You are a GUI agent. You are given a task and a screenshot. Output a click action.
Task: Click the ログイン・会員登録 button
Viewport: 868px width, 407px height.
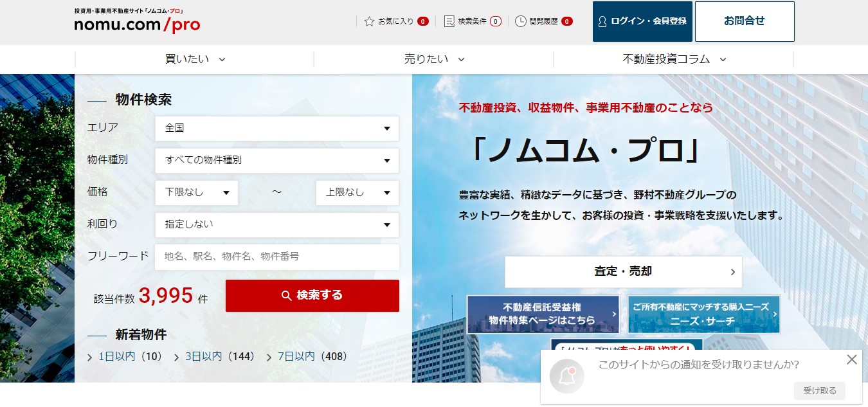pyautogui.click(x=642, y=21)
